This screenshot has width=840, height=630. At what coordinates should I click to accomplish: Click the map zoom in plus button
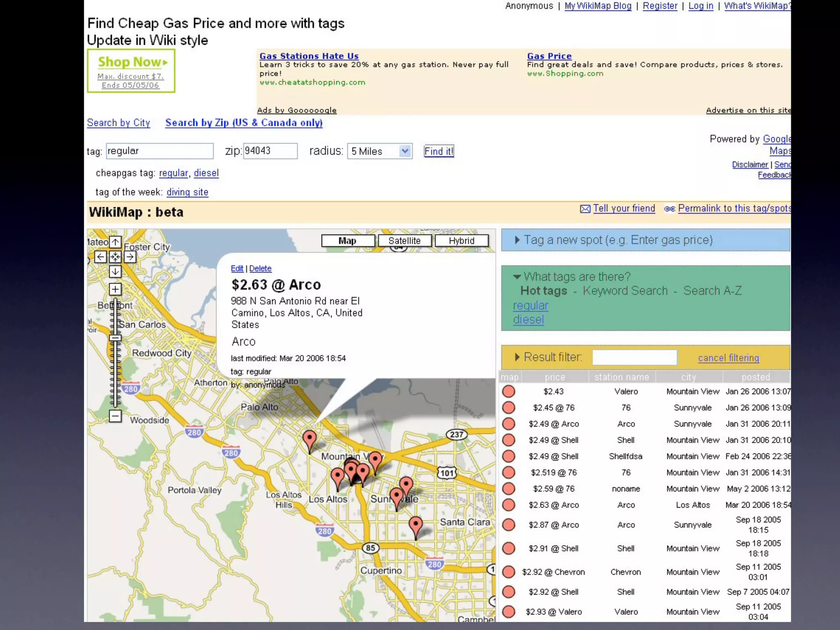tap(115, 289)
